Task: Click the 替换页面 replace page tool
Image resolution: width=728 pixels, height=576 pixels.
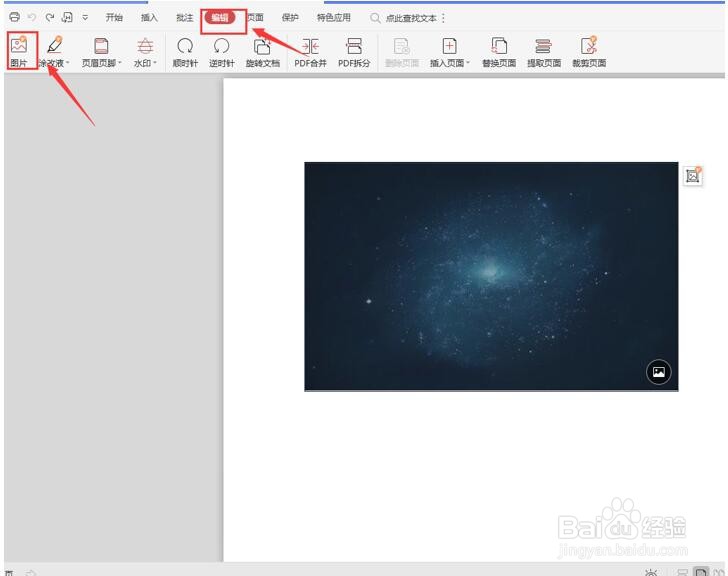Action: 499,52
